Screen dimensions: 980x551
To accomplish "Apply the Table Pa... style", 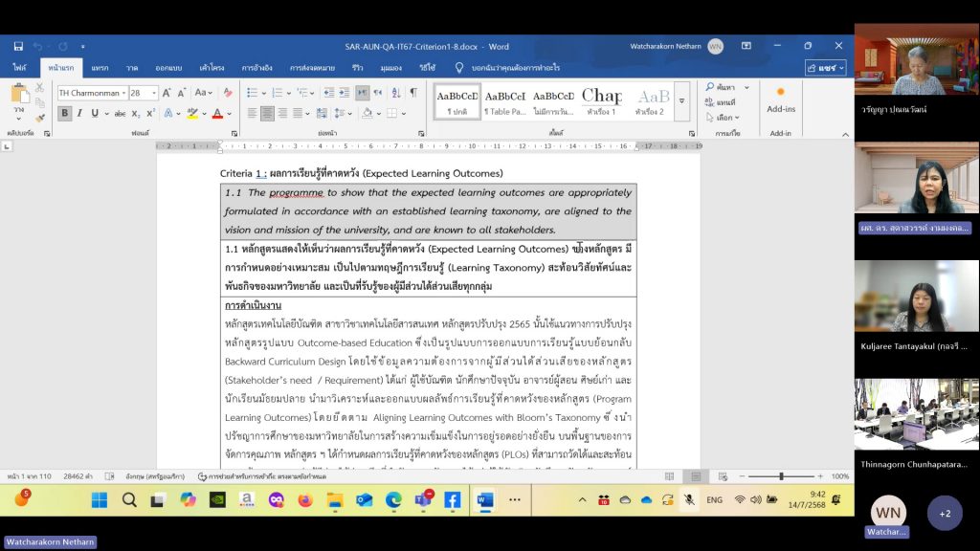I will pos(505,102).
